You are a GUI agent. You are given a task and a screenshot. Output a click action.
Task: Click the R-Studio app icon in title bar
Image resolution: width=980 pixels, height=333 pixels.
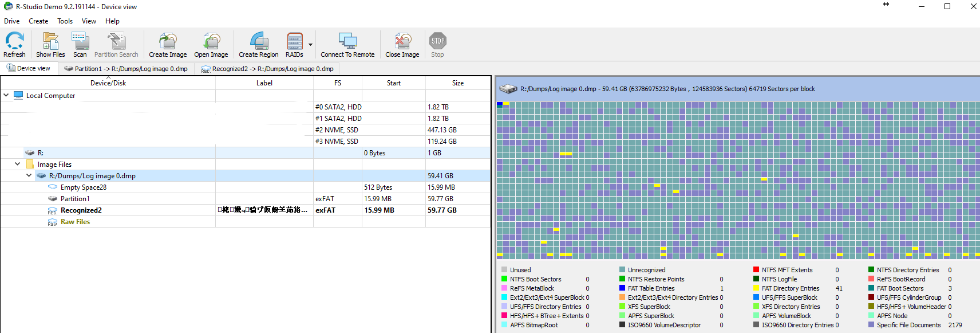8,6
